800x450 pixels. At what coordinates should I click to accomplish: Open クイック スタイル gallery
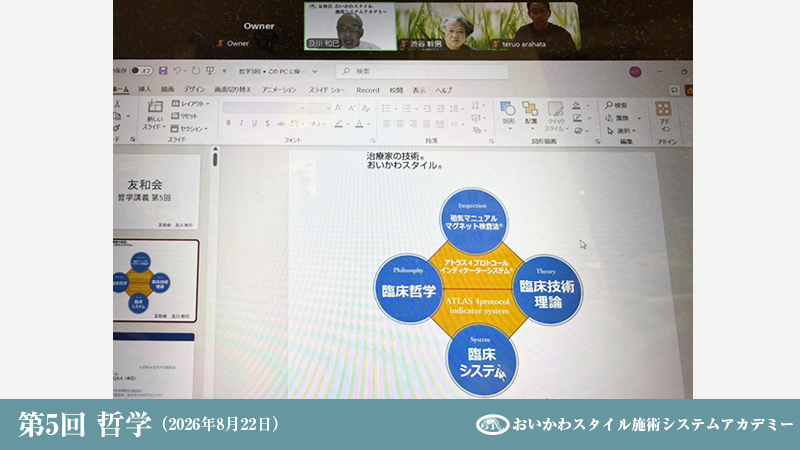click(x=556, y=116)
